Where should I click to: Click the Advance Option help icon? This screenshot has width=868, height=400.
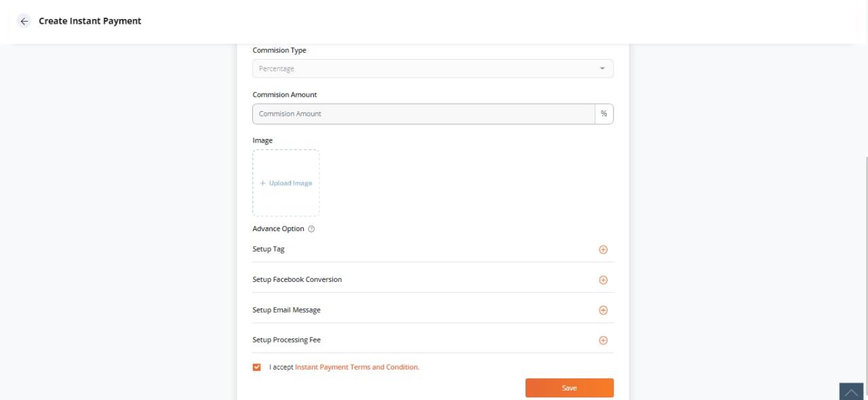click(311, 229)
